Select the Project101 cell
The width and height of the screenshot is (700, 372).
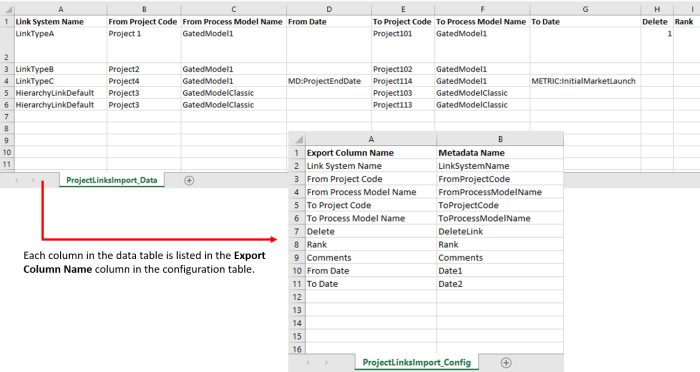click(403, 45)
